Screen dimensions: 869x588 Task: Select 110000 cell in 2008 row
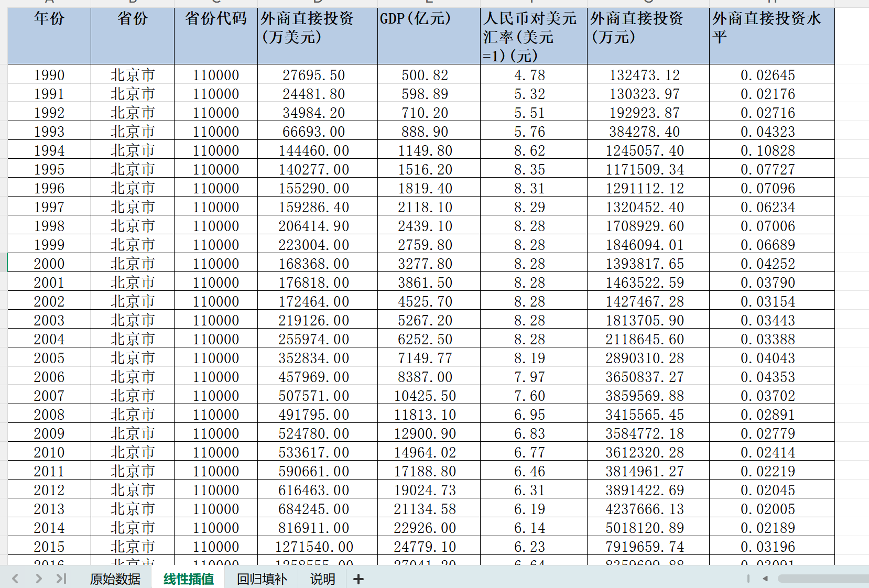(x=216, y=415)
